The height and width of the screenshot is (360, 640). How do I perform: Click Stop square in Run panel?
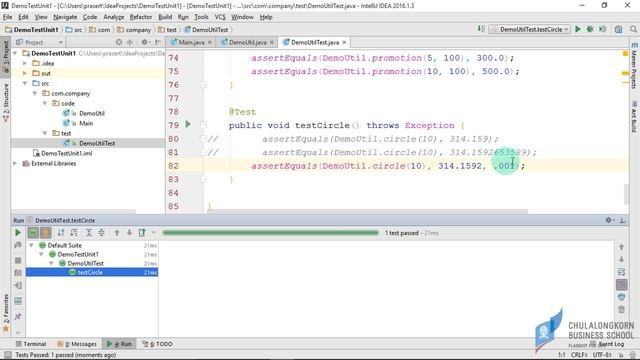click(x=18, y=260)
